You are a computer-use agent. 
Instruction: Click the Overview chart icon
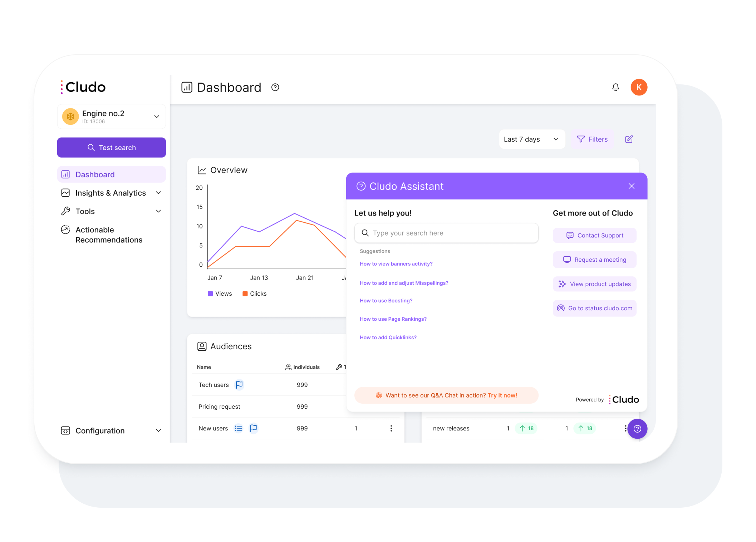coord(202,170)
